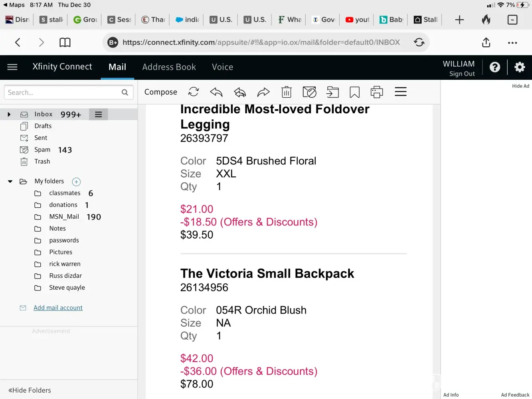Click the Reply All icon in toolbar
The image size is (532, 399).
coord(239,92)
